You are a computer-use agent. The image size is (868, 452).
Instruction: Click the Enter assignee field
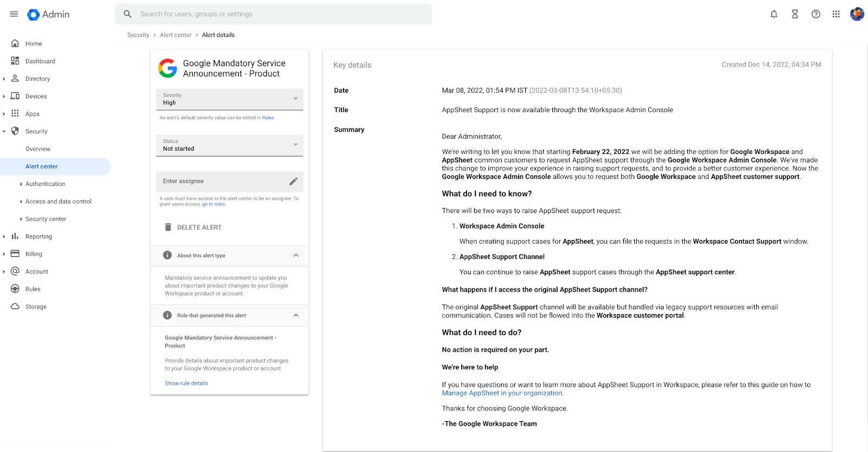click(229, 182)
